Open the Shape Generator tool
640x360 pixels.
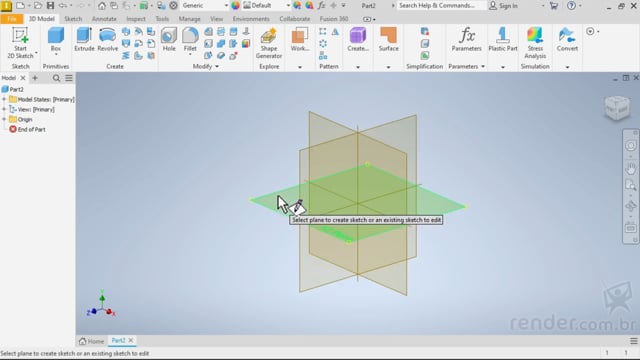tap(269, 43)
